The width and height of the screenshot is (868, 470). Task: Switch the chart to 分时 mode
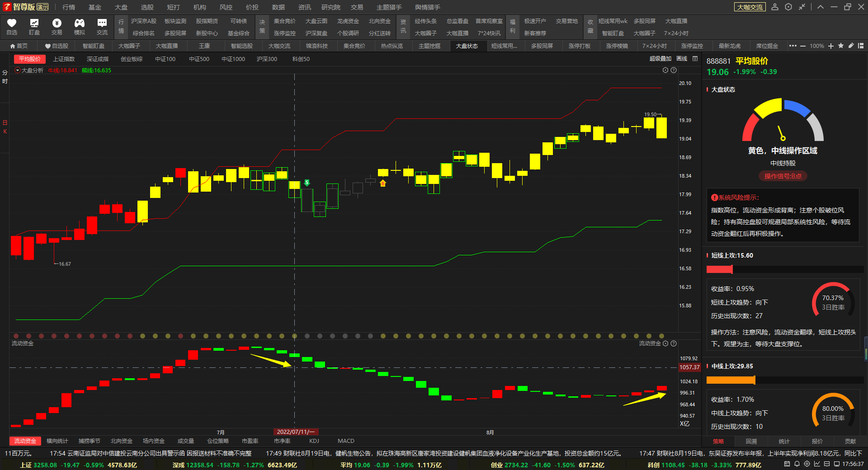5,77
